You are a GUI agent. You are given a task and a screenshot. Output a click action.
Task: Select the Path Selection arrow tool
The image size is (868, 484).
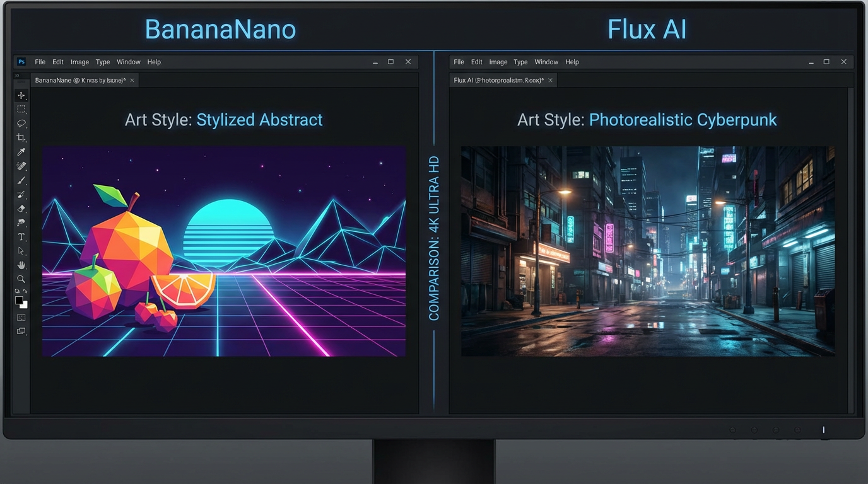click(21, 250)
